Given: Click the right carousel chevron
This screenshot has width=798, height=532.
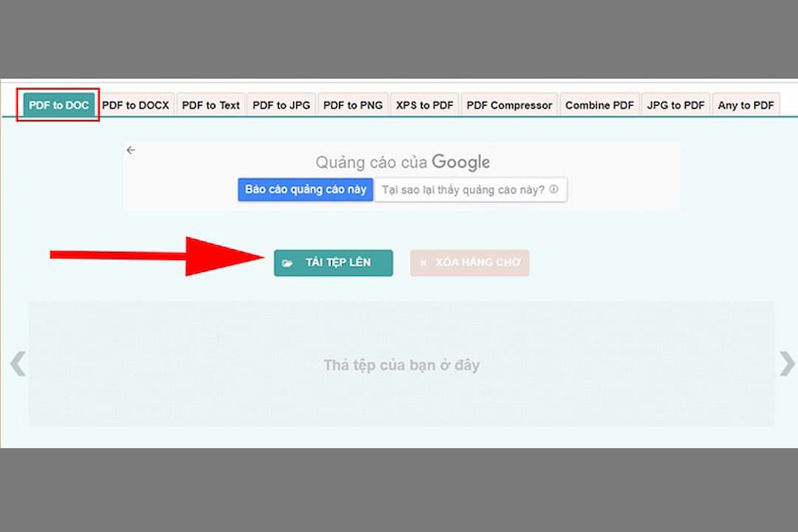Looking at the screenshot, I should pyautogui.click(x=788, y=364).
